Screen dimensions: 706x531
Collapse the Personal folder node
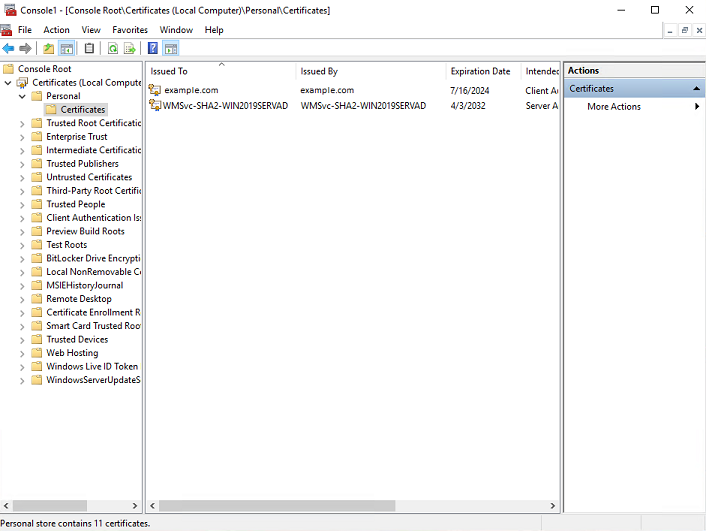pos(22,96)
